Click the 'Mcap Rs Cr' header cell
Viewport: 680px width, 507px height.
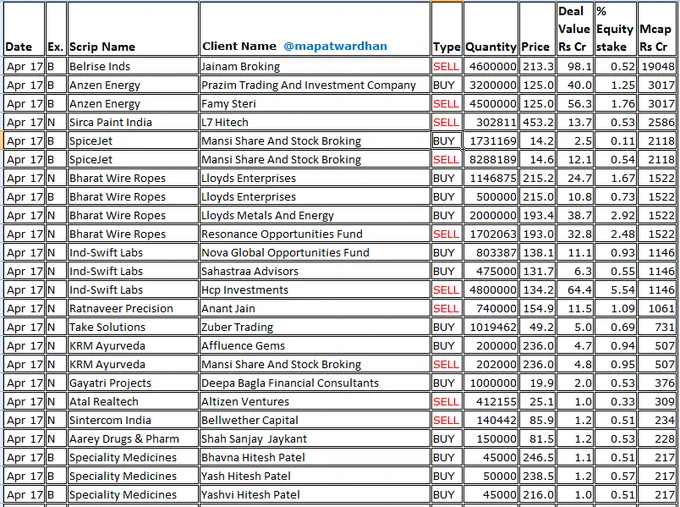point(657,29)
